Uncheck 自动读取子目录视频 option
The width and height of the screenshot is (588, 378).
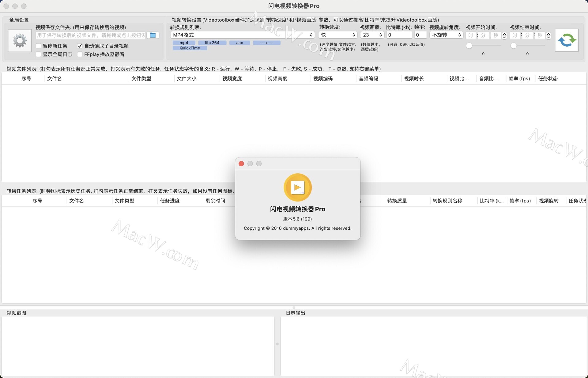point(80,46)
